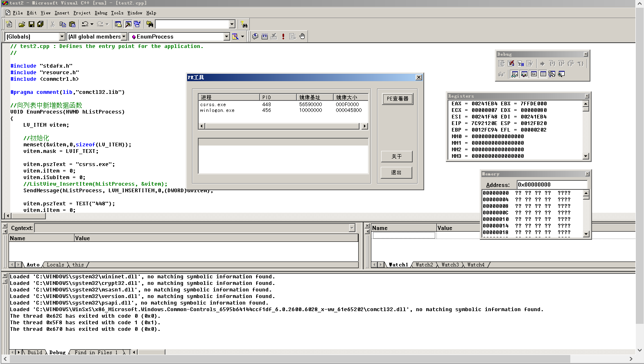Click the red Execute Program exclamation icon
644x364 pixels.
pyautogui.click(x=283, y=36)
